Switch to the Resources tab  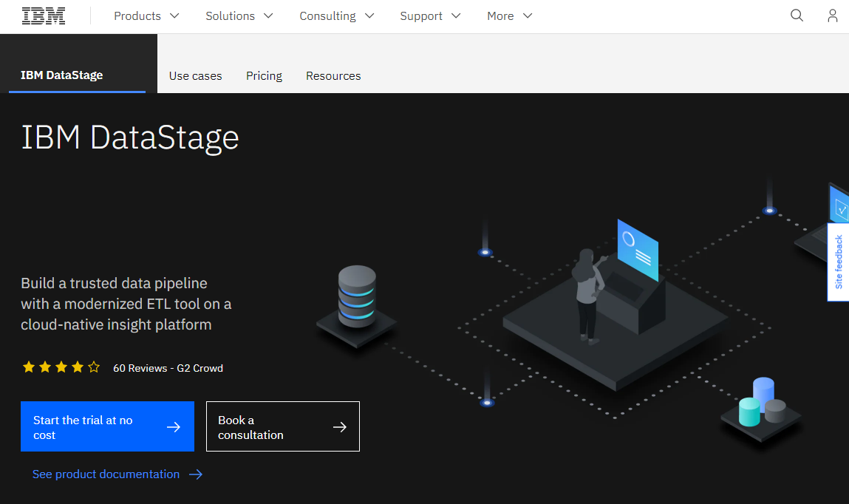(333, 76)
